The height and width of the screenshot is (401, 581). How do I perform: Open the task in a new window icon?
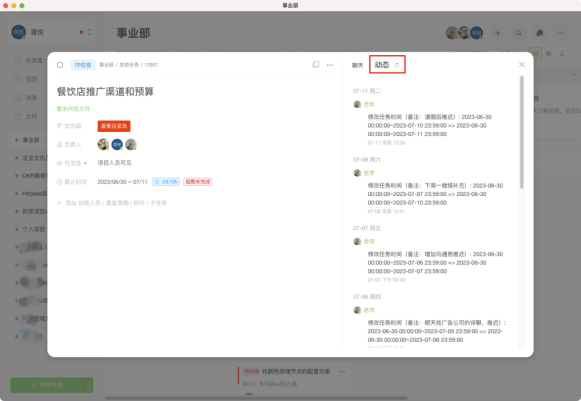316,64
